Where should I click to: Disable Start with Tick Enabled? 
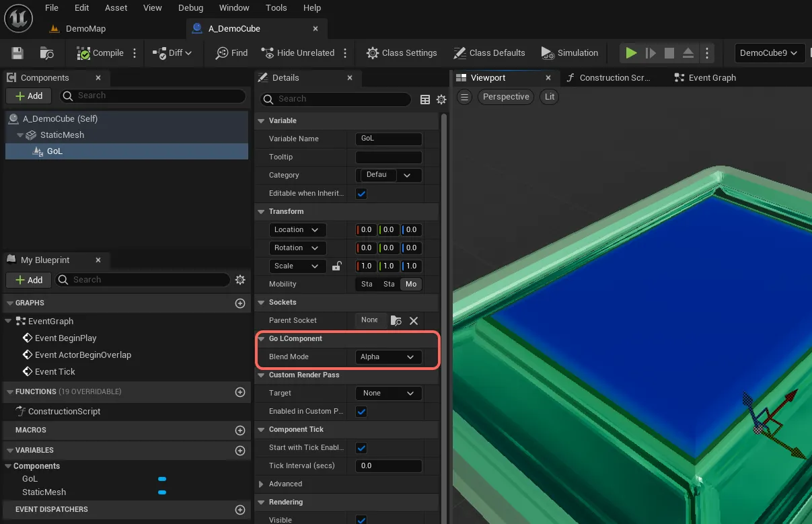pyautogui.click(x=361, y=447)
